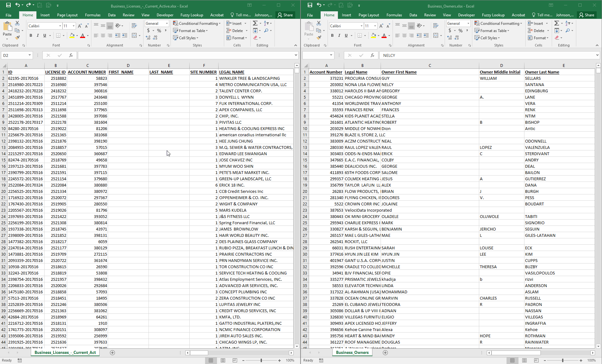
Task: Click fill color swatch in left window
Action: (x=72, y=35)
